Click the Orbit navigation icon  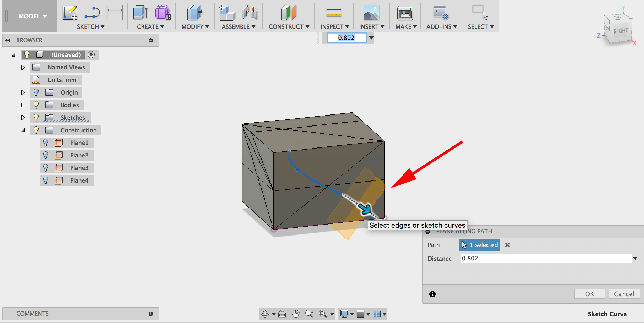265,314
